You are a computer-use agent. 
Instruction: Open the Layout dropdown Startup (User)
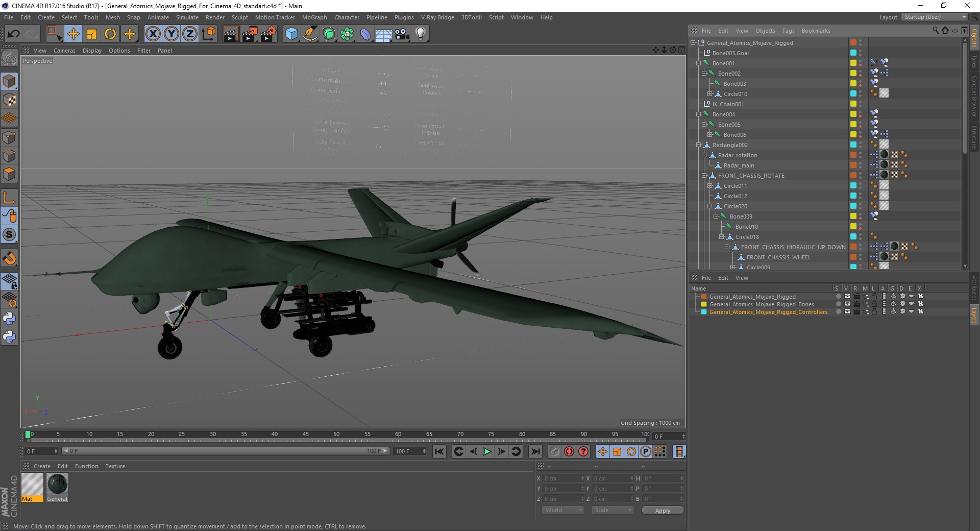[x=935, y=17]
